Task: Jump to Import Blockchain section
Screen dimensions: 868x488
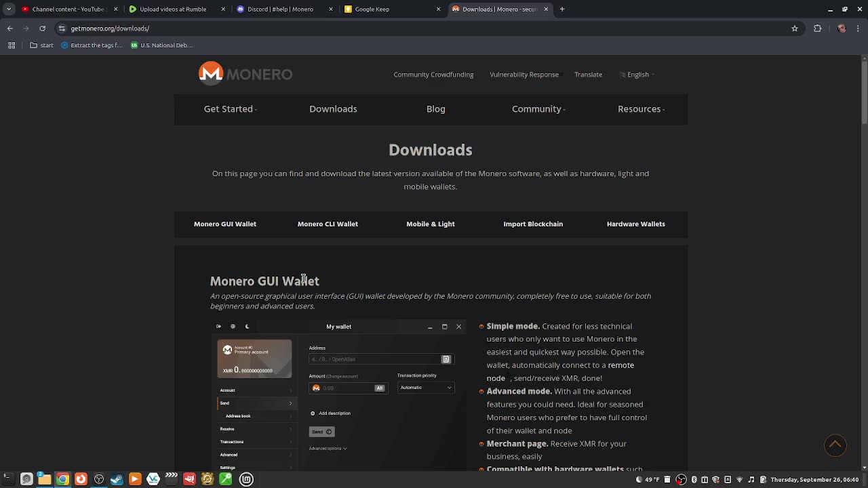Action: click(x=533, y=224)
